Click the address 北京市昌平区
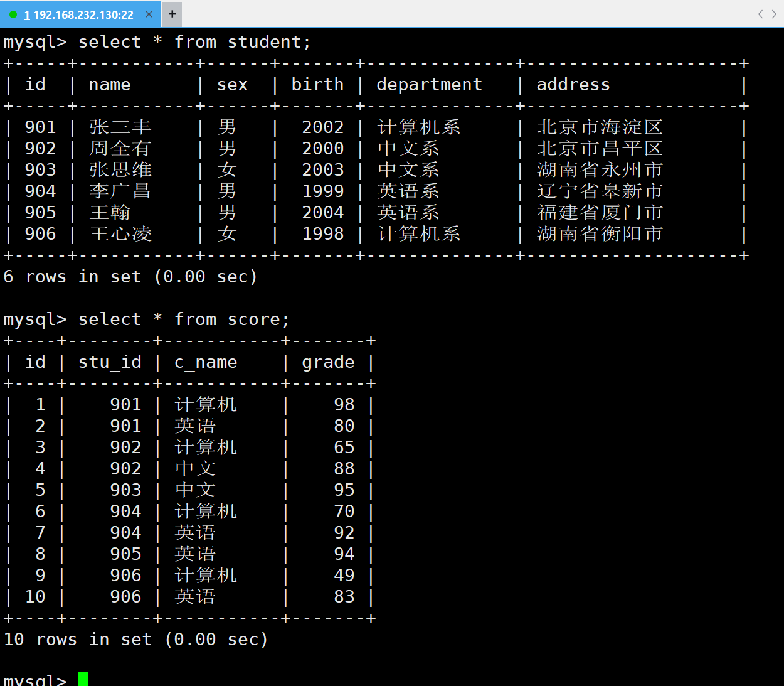The width and height of the screenshot is (784, 686). tap(600, 148)
